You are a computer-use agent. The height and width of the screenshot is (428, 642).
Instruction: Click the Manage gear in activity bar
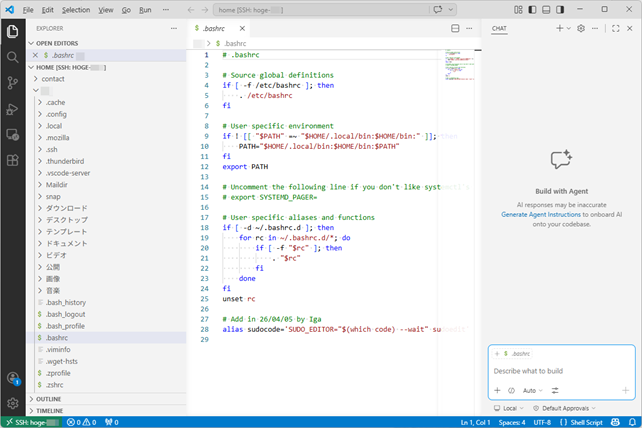click(13, 403)
